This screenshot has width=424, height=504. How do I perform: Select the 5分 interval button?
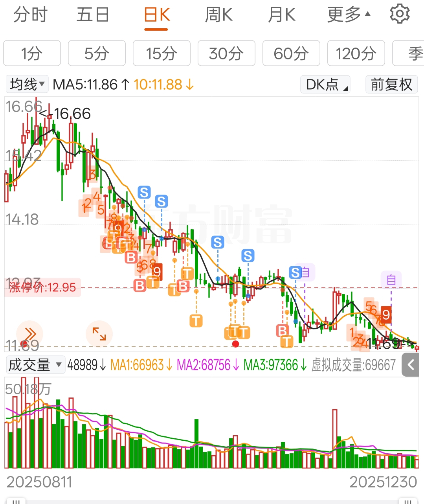(97, 53)
